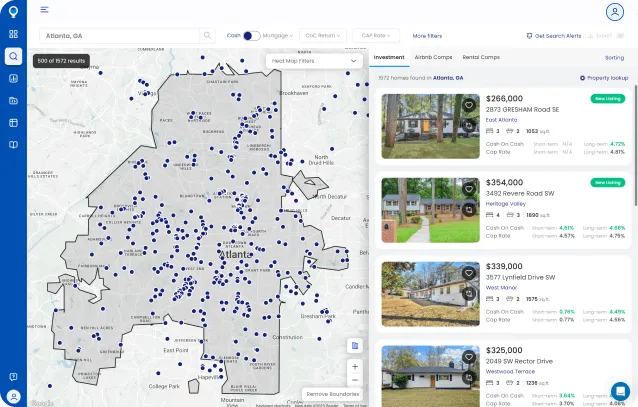This screenshot has height=407, width=638.
Task: Open the dashboard grid icon in sidebar
Action: click(13, 34)
